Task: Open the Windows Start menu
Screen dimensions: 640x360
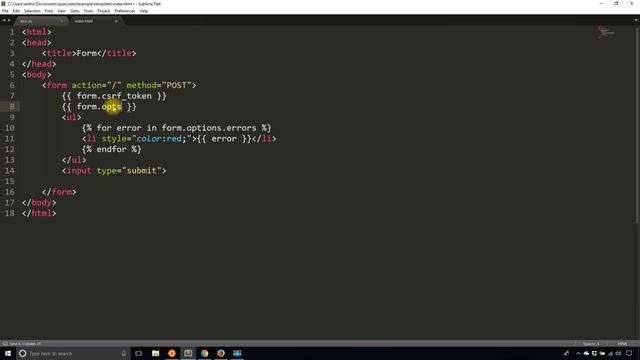Action: pyautogui.click(x=8, y=353)
